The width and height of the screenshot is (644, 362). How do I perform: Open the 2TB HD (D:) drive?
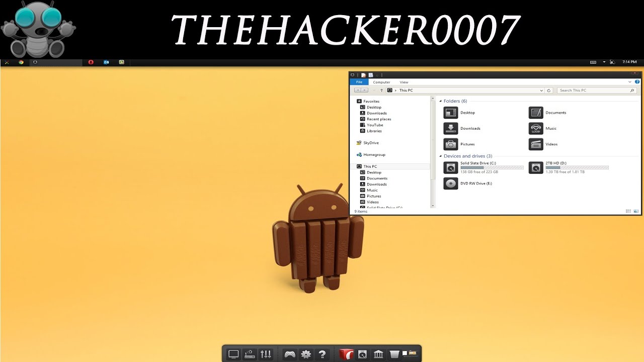click(x=569, y=167)
